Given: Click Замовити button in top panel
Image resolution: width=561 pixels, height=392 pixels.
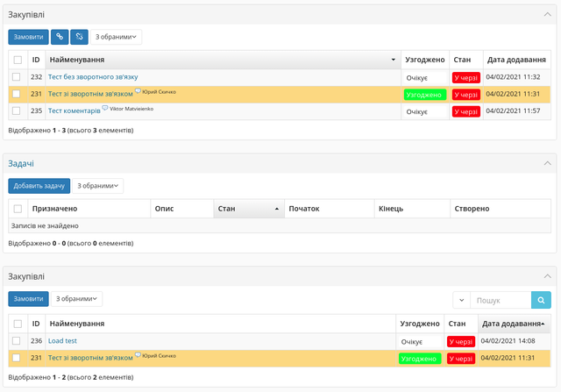Looking at the screenshot, I should 28,37.
